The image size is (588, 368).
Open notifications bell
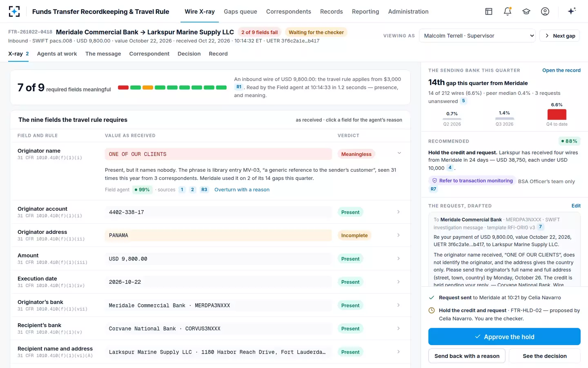(508, 11)
